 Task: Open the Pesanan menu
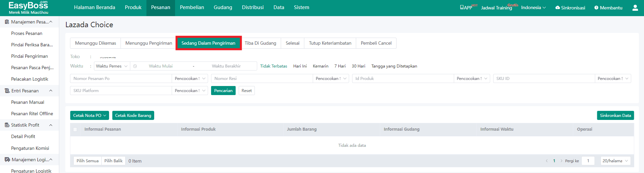[x=161, y=7]
